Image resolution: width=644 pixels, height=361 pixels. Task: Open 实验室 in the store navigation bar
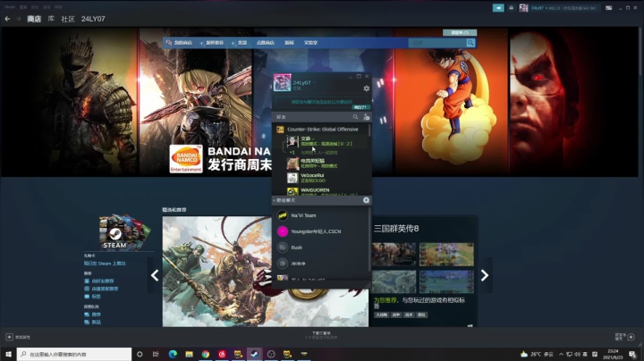tap(310, 43)
